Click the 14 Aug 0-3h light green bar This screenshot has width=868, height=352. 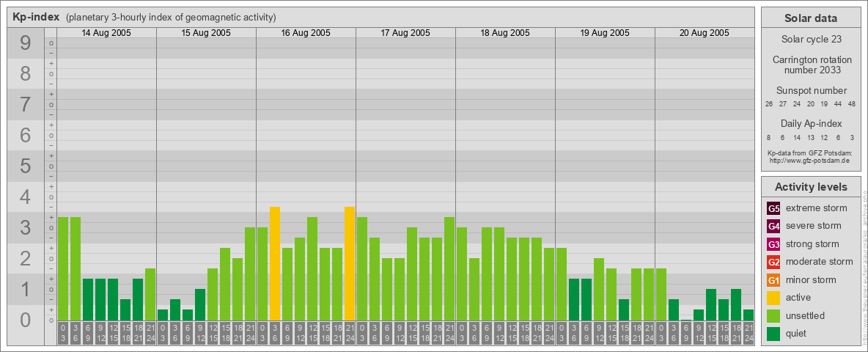click(x=63, y=268)
